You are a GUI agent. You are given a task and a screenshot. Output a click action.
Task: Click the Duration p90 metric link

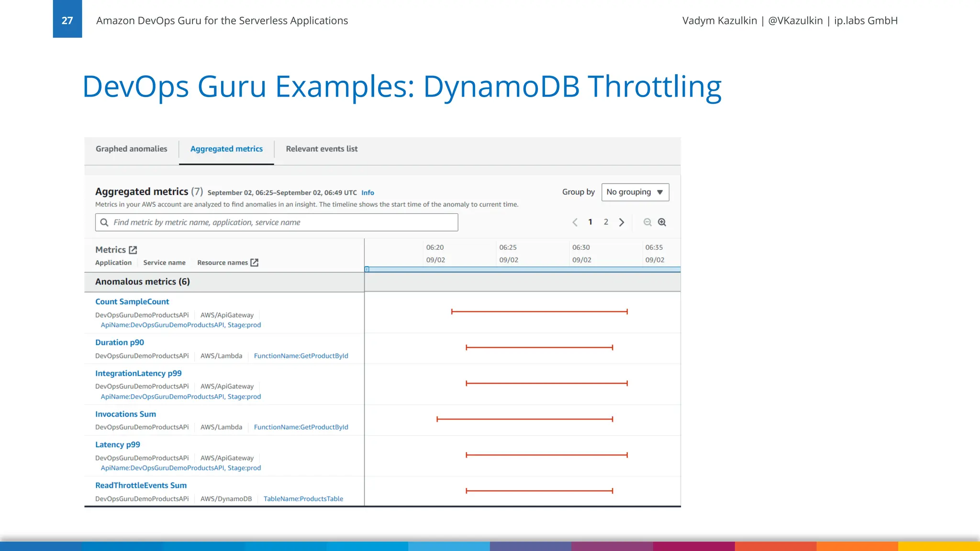[120, 342]
